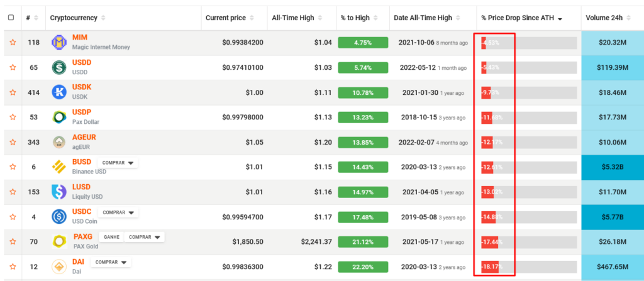Star the USDP row
This screenshot has width=644, height=281.
pyautogui.click(x=13, y=117)
